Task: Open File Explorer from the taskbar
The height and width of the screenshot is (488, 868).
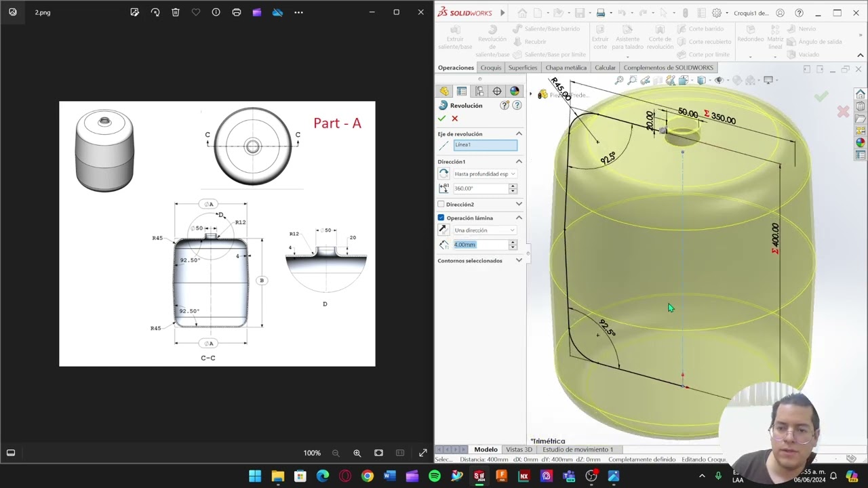Action: tap(277, 476)
